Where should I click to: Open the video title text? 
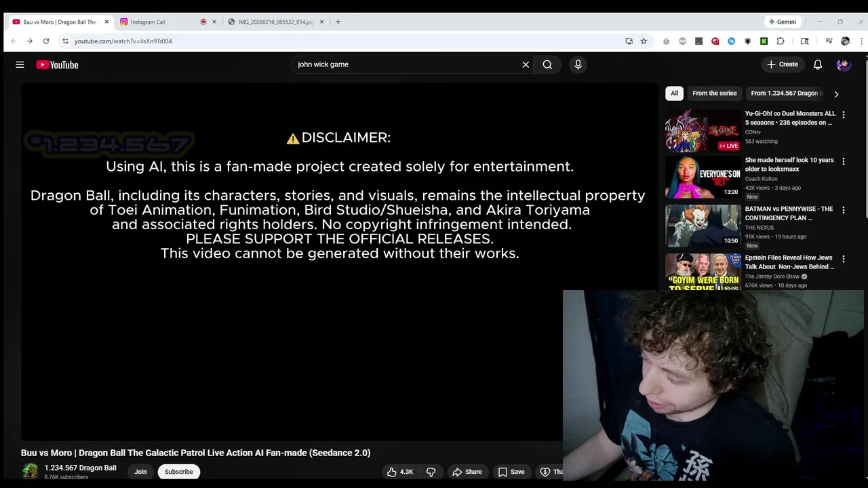(x=195, y=453)
